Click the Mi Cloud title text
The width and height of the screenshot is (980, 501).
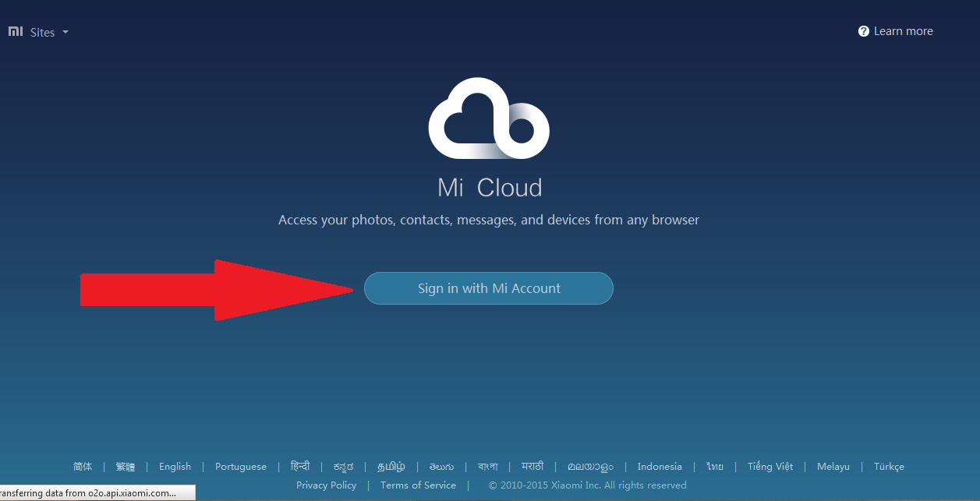pyautogui.click(x=490, y=188)
